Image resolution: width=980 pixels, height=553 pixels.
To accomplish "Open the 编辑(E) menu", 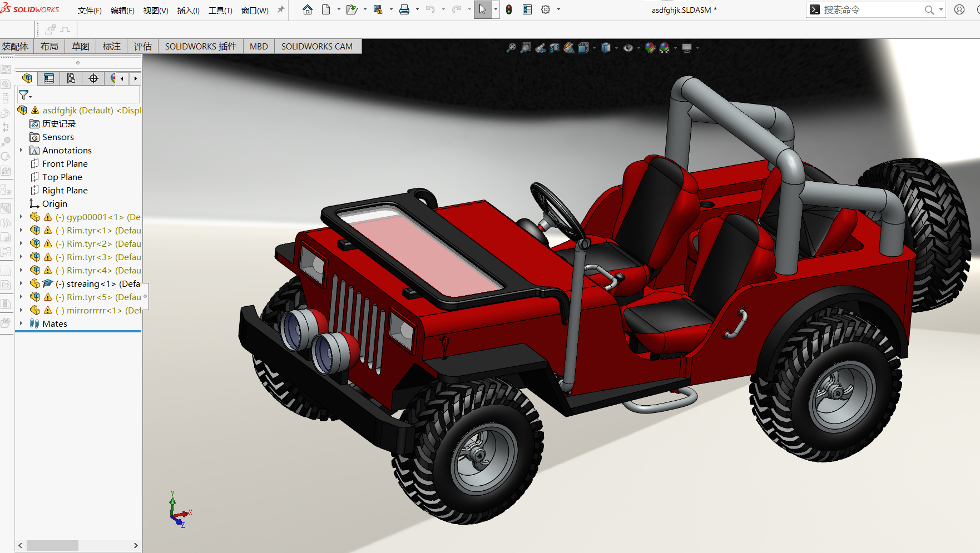I will [122, 11].
